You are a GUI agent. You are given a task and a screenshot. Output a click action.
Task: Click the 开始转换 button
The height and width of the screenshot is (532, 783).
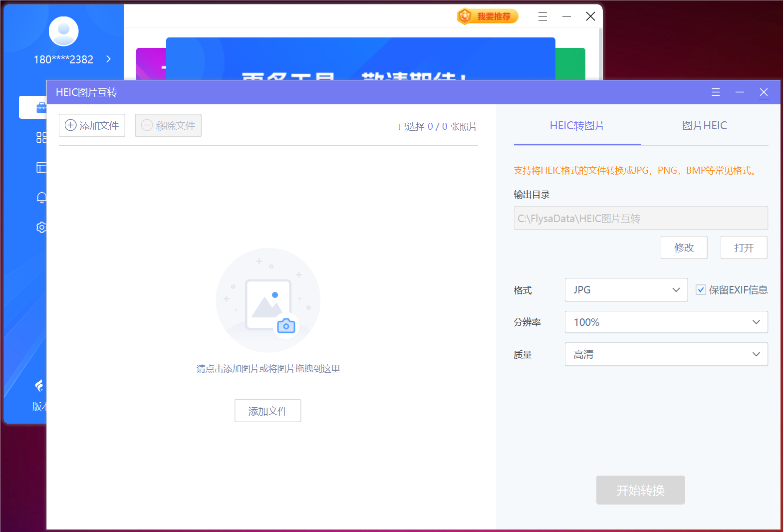coord(641,490)
